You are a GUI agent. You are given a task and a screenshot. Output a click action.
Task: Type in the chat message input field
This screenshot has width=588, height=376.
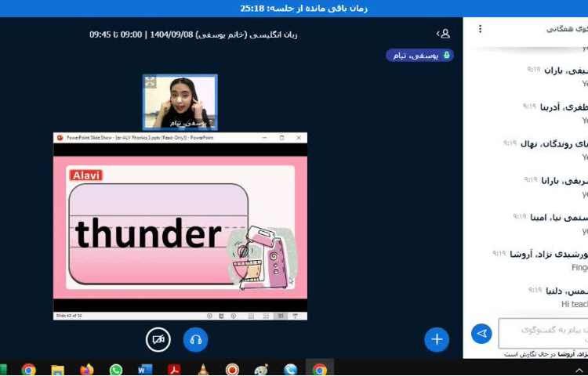[x=543, y=332]
